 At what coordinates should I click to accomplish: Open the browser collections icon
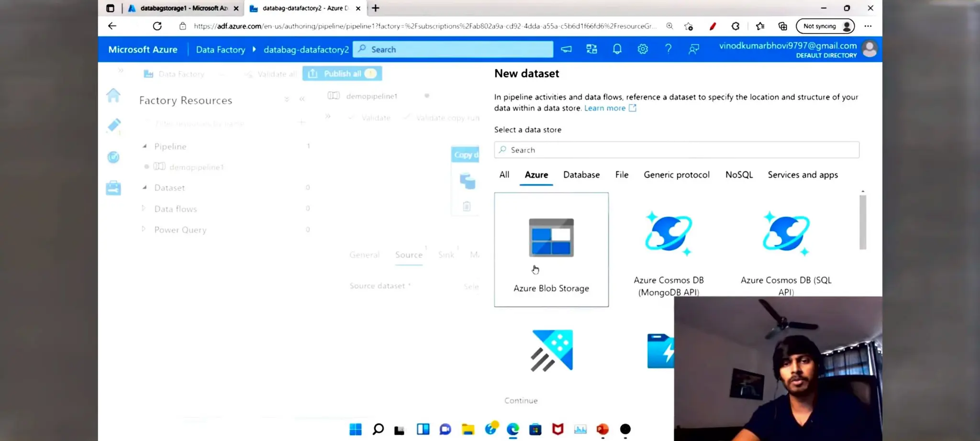(x=783, y=26)
